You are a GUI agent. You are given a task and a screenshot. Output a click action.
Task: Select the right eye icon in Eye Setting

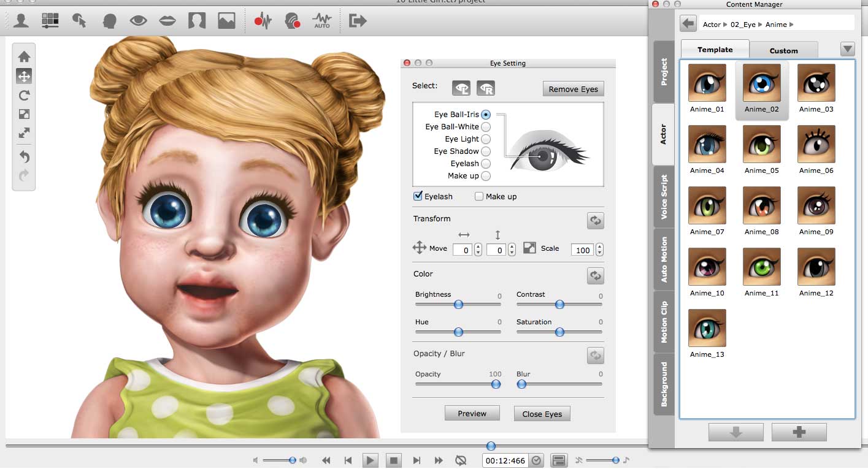[486, 88]
